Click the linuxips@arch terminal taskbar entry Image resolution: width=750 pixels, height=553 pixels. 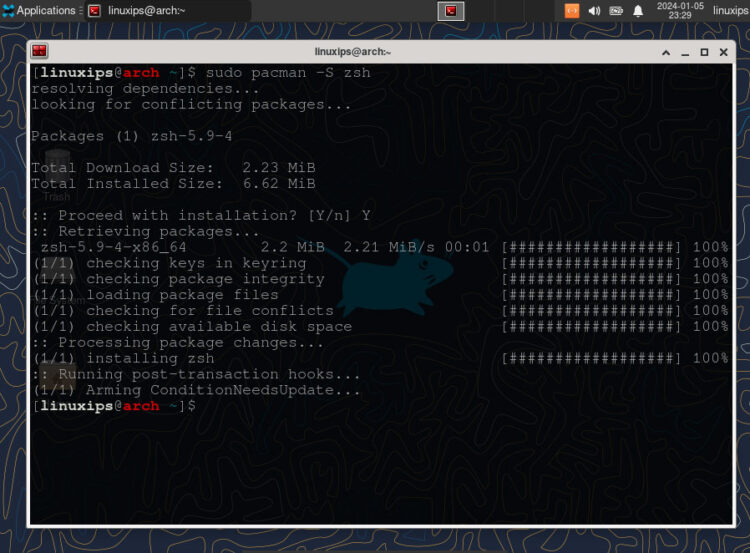tap(168, 11)
